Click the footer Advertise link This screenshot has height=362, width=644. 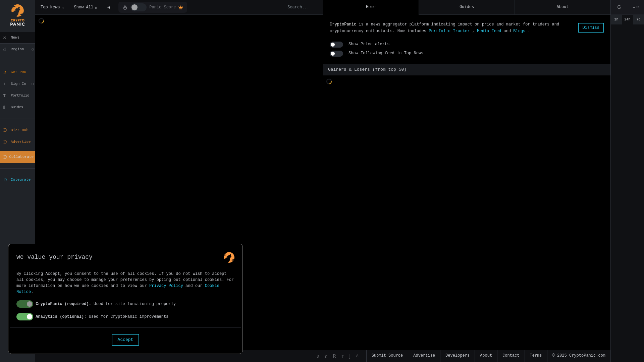(424, 356)
